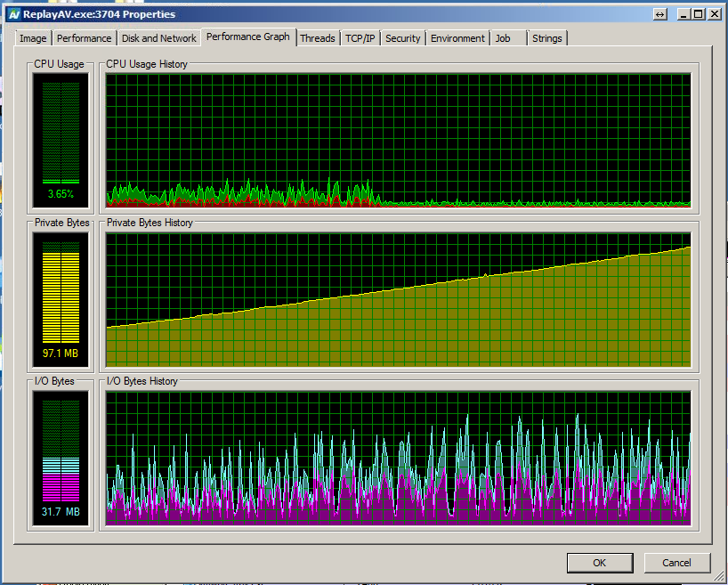The width and height of the screenshot is (728, 585).
Task: Confirm with the OK button
Action: pyautogui.click(x=599, y=563)
